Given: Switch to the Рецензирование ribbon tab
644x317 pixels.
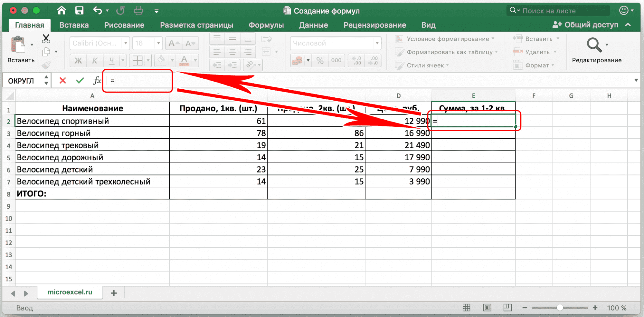Looking at the screenshot, I should pyautogui.click(x=374, y=25).
